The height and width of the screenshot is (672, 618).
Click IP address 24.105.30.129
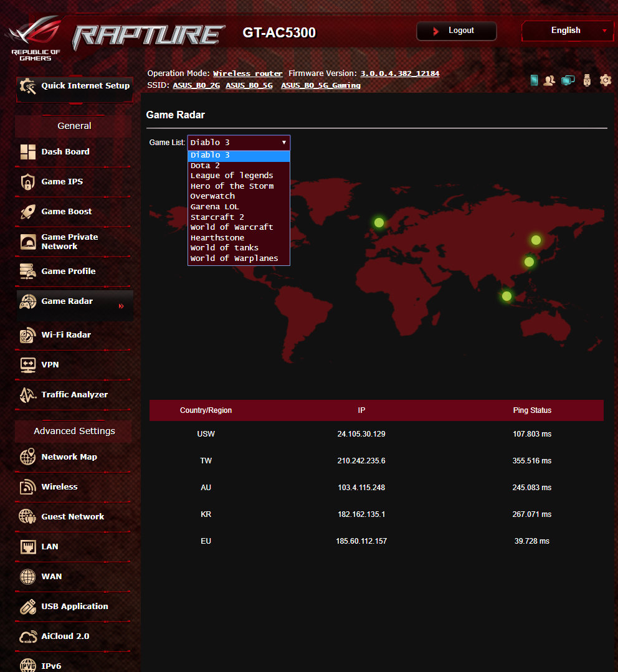pos(361,434)
